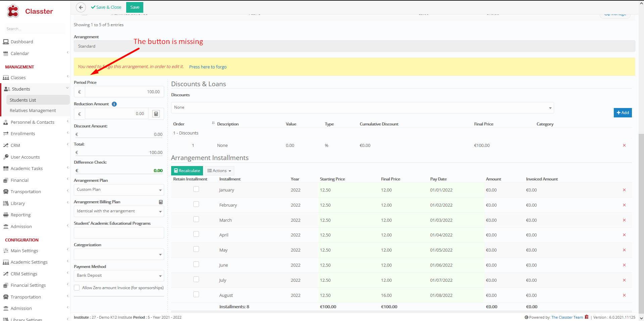Click the green Save button
This screenshot has width=644, height=321.
tap(135, 7)
